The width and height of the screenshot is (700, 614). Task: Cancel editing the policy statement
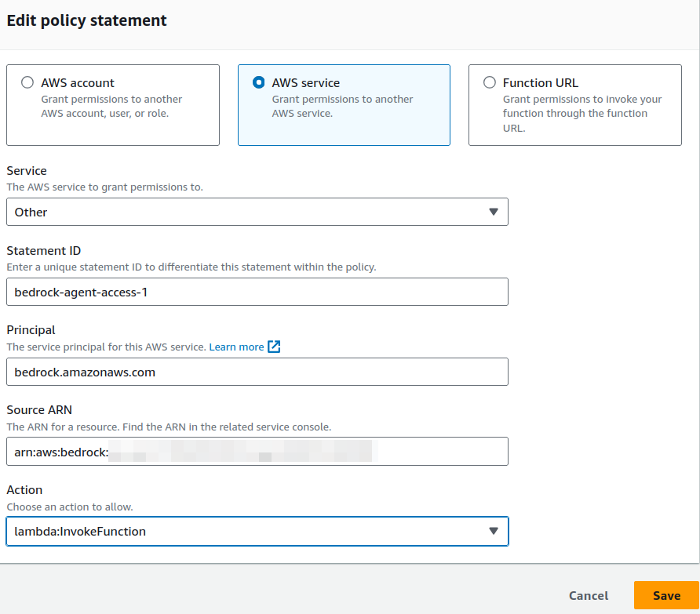pos(588,596)
